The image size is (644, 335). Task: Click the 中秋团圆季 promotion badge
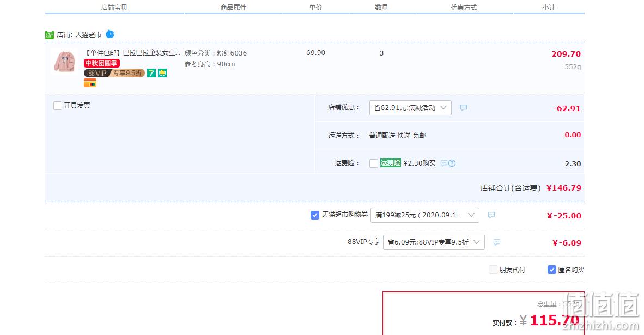[101, 63]
